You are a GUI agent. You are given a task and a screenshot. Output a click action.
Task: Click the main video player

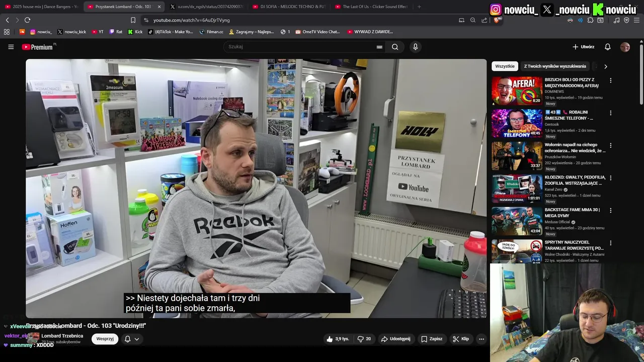(x=256, y=188)
